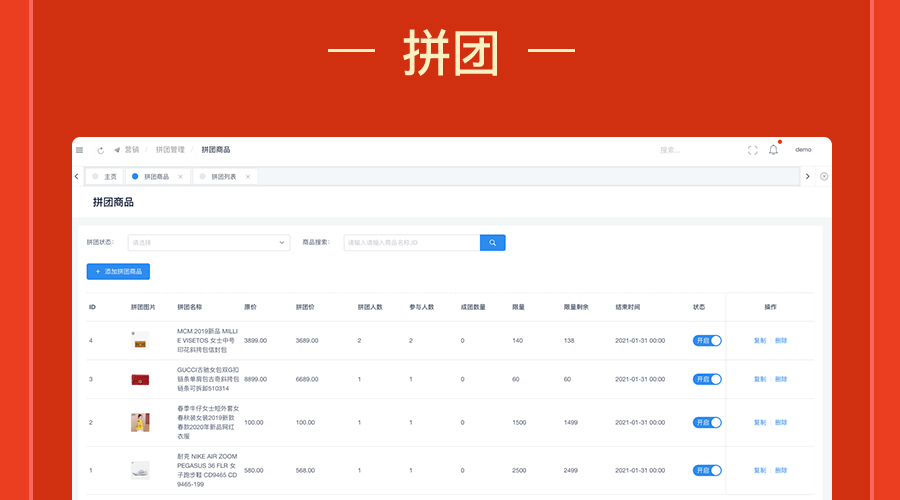Viewport: 900px width, 500px height.
Task: Click 删除 link for the GUCCI product row
Action: (x=781, y=380)
